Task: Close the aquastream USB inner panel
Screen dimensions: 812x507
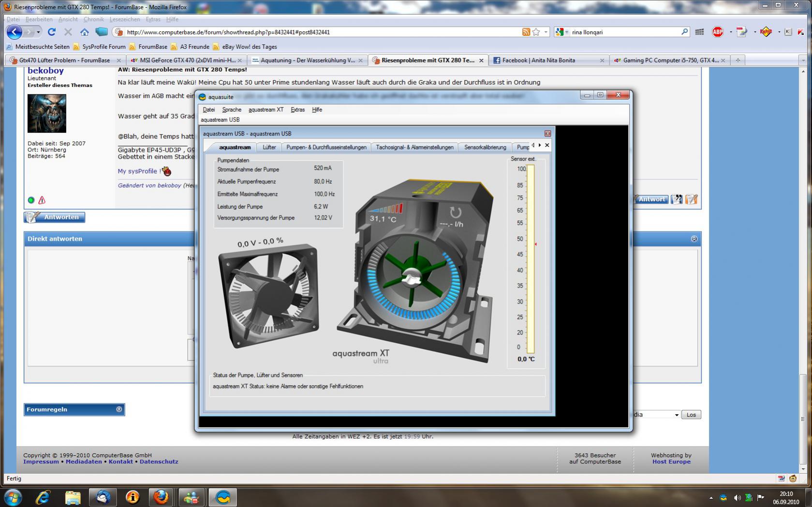Action: pos(547,133)
